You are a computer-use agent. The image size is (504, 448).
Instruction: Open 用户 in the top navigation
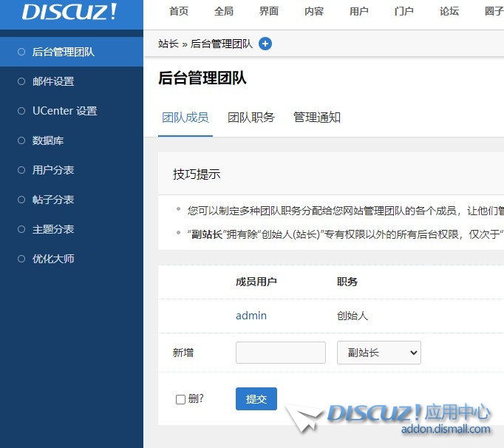point(359,11)
